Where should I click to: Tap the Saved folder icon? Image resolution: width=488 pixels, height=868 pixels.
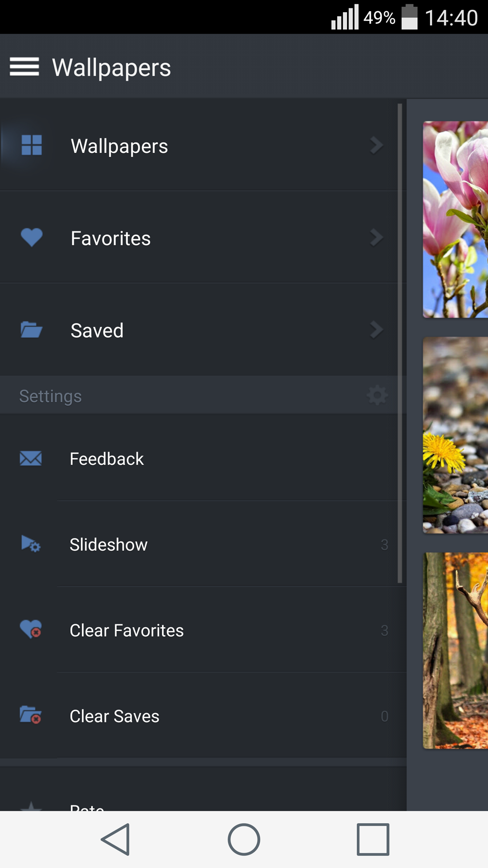[x=32, y=330]
